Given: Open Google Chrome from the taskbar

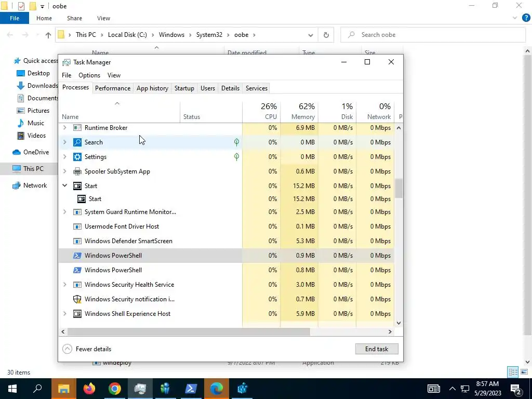Looking at the screenshot, I should 115,389.
